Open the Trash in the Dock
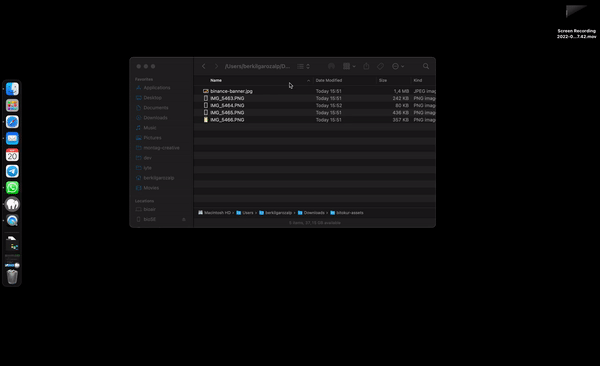600x366 pixels. click(x=12, y=276)
